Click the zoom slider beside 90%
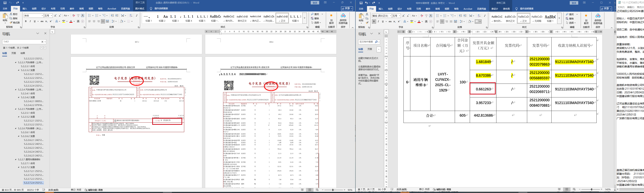This screenshot has height=193, width=644. [333, 190]
